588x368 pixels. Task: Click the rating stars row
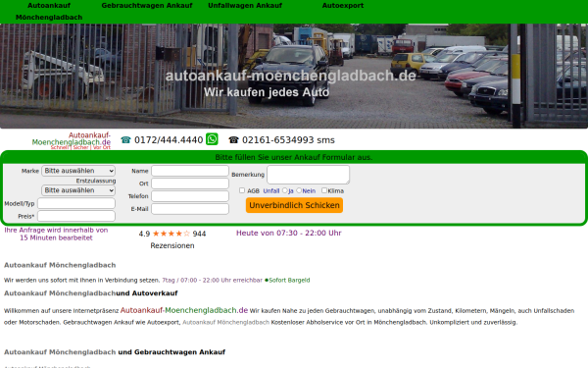pyautogui.click(x=171, y=234)
